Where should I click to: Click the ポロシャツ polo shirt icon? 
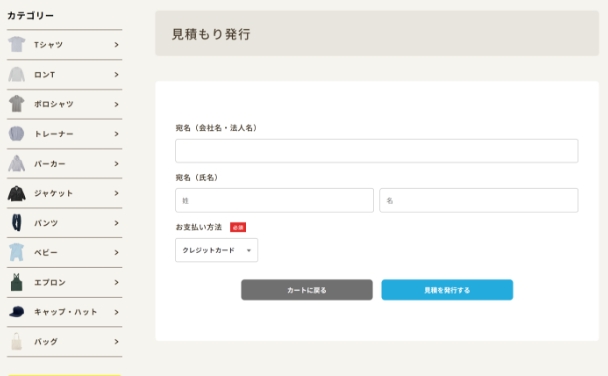click(x=17, y=104)
